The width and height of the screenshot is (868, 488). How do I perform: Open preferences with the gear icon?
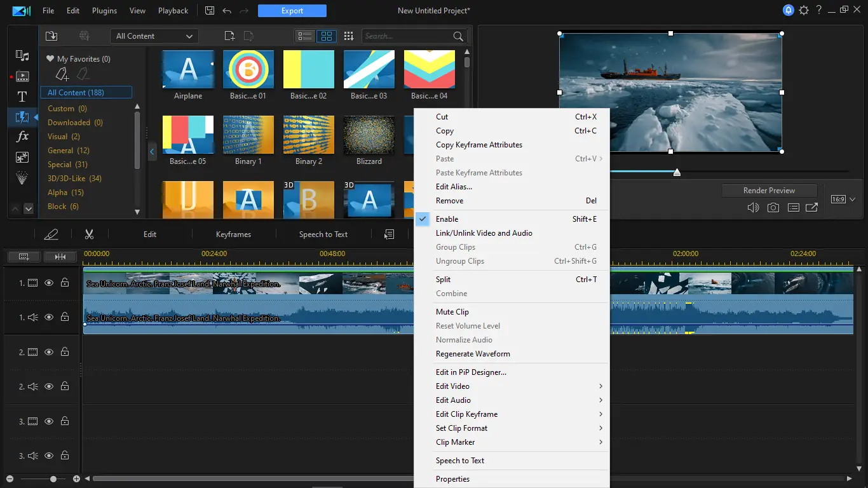804,10
